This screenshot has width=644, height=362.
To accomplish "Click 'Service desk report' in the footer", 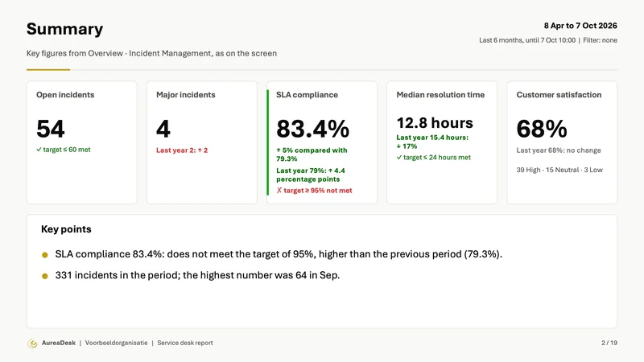I will click(185, 343).
